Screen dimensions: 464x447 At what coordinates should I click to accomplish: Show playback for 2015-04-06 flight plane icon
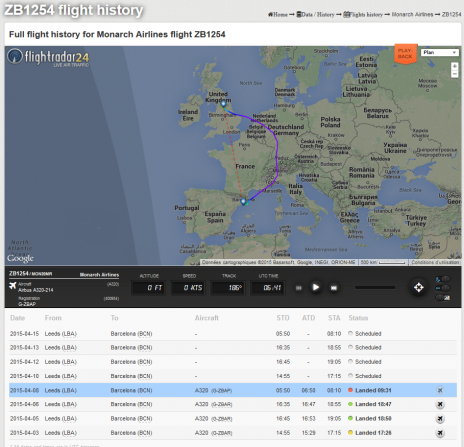point(440,404)
